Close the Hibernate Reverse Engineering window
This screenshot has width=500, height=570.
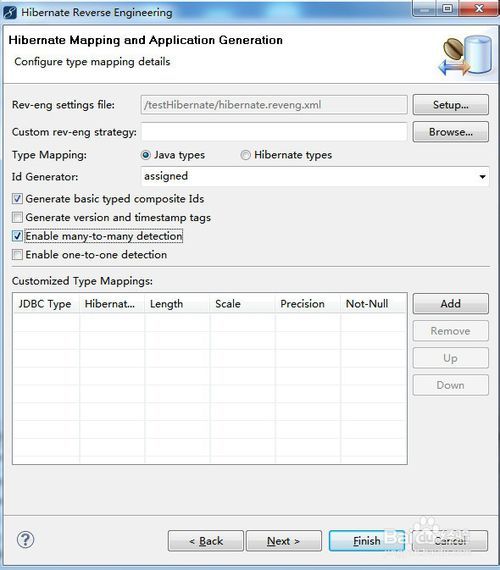[479, 8]
